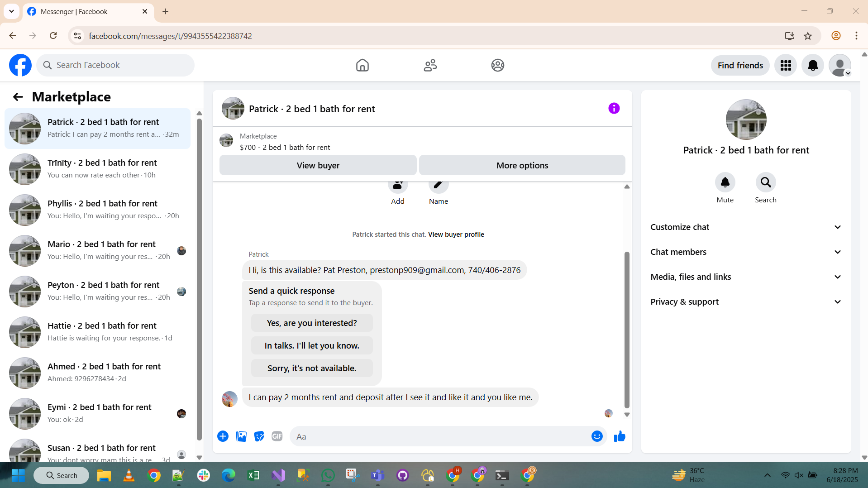Open conversation information purple icon
Screen dimensions: 868x488
click(x=614, y=108)
